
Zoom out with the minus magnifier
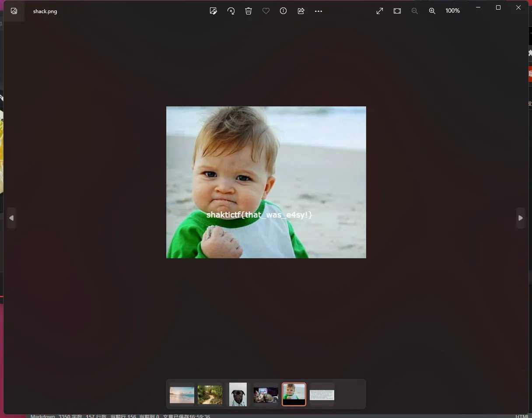tap(415, 11)
